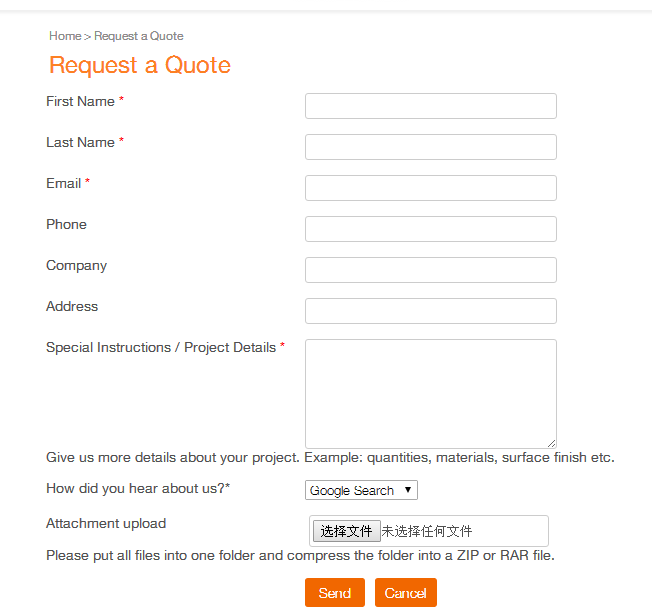
Task: Open the Google Search dropdown
Action: (x=361, y=490)
